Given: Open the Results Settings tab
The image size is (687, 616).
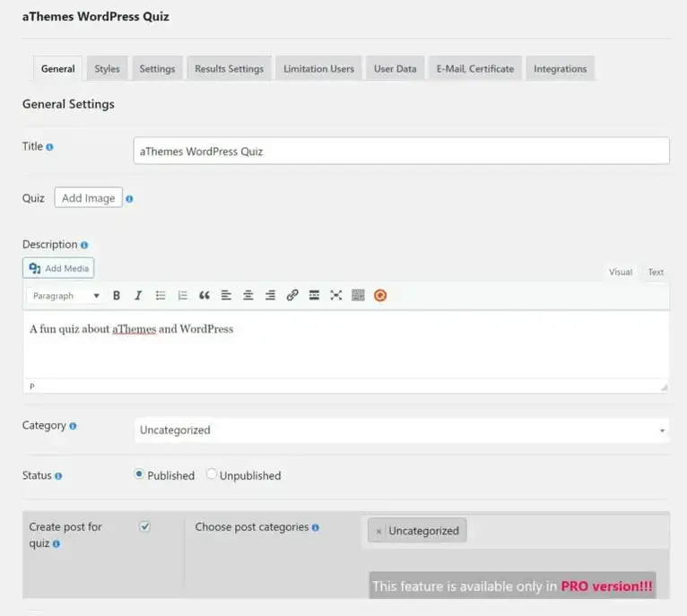Looking at the screenshot, I should coord(229,69).
